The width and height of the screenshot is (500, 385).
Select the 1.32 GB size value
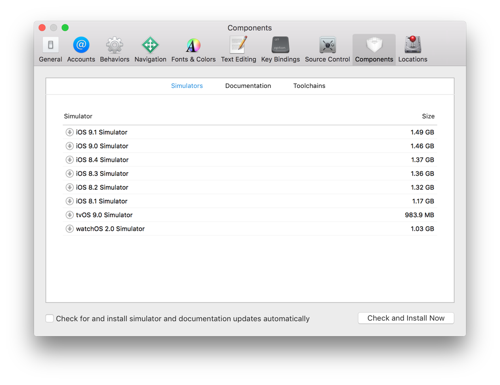tap(422, 187)
